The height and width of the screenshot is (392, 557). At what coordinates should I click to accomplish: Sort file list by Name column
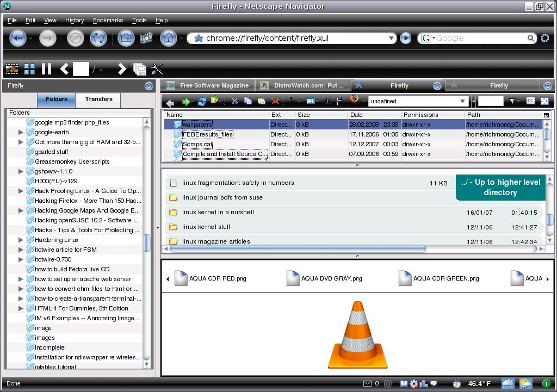coord(216,115)
